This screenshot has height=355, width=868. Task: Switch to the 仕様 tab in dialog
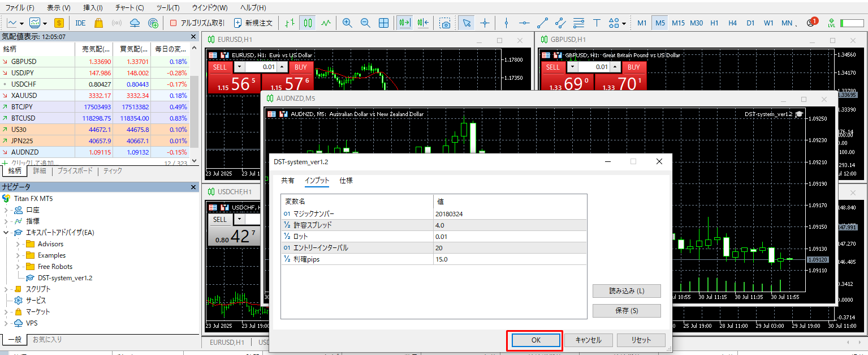point(346,181)
